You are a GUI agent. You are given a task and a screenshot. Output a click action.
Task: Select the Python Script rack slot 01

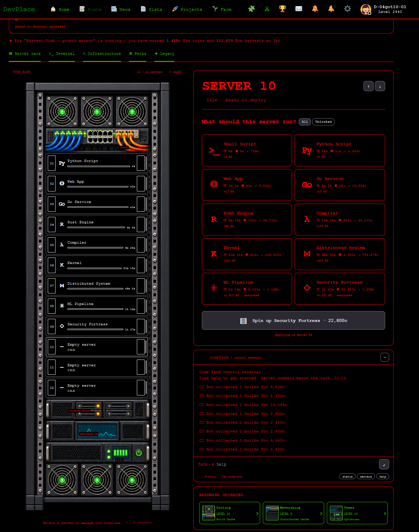point(97,163)
